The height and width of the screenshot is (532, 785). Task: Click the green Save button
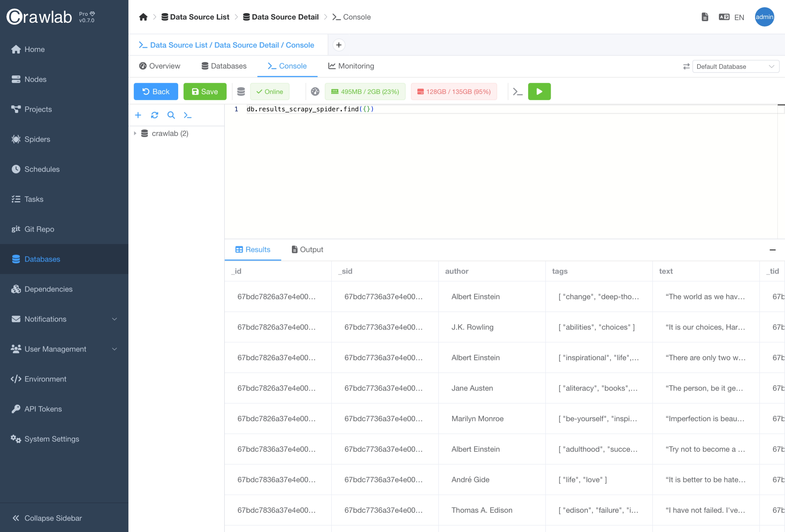(x=205, y=92)
